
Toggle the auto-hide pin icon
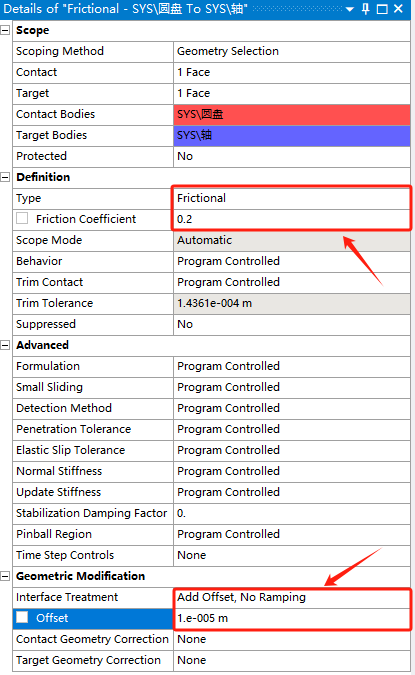click(x=365, y=9)
